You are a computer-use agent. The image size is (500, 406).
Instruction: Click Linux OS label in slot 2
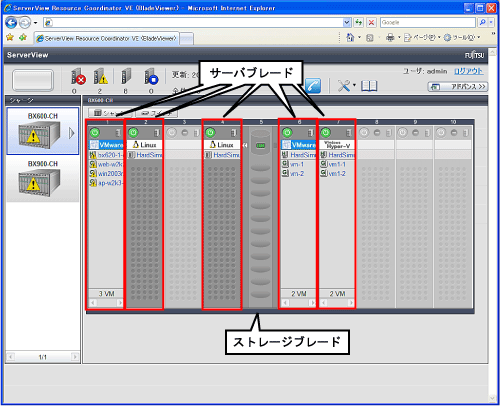click(145, 145)
